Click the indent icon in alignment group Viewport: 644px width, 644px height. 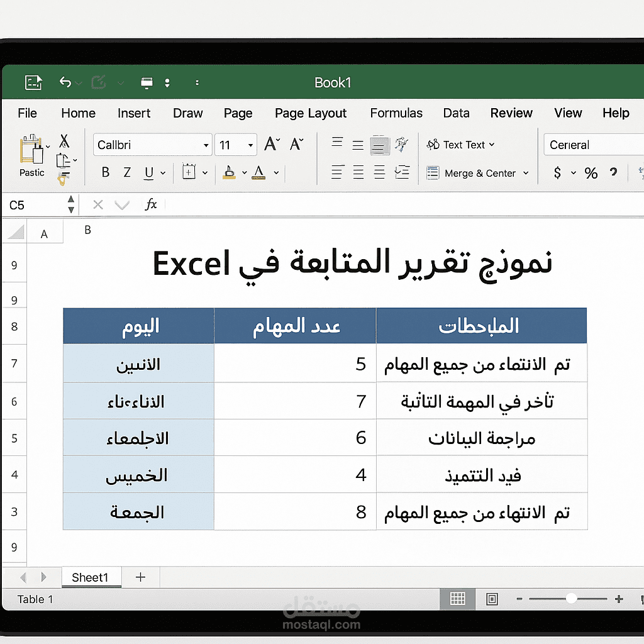coord(402,172)
